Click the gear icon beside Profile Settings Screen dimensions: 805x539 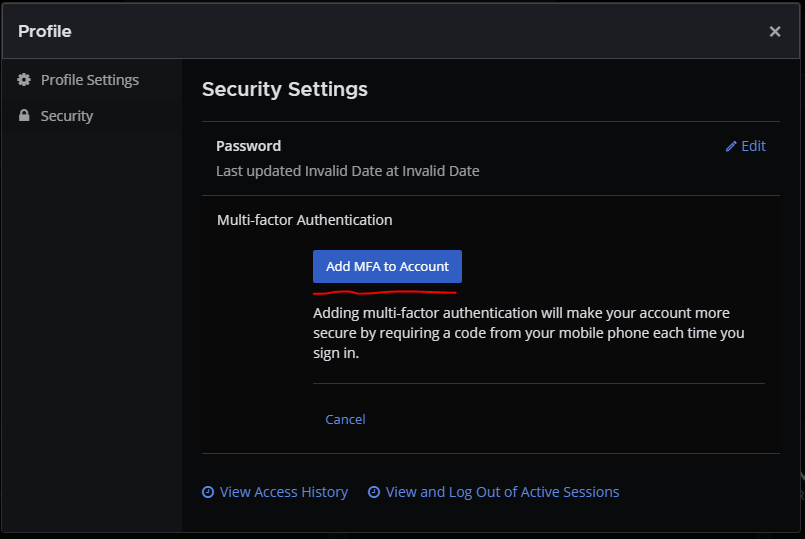point(24,80)
